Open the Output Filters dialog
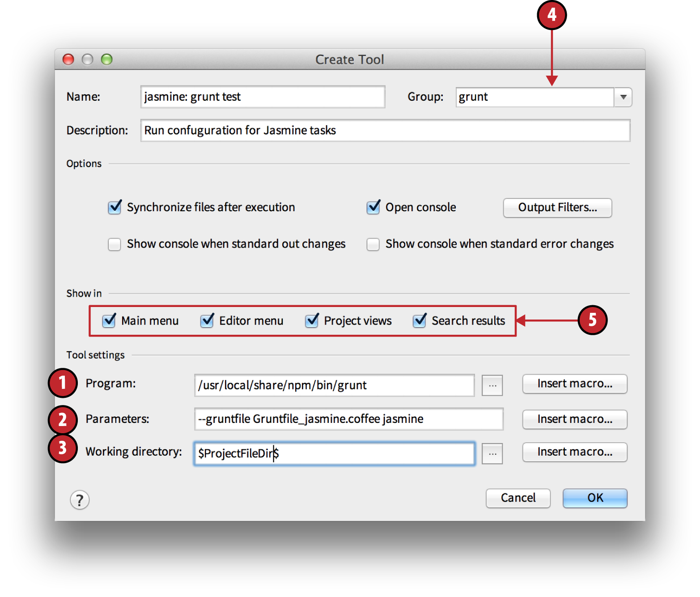 click(x=557, y=208)
